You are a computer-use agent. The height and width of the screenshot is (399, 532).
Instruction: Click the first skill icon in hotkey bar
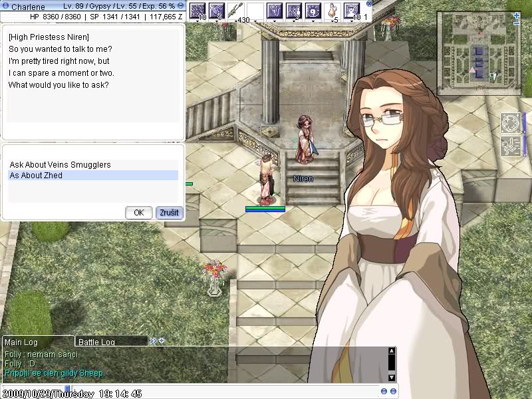tap(198, 11)
